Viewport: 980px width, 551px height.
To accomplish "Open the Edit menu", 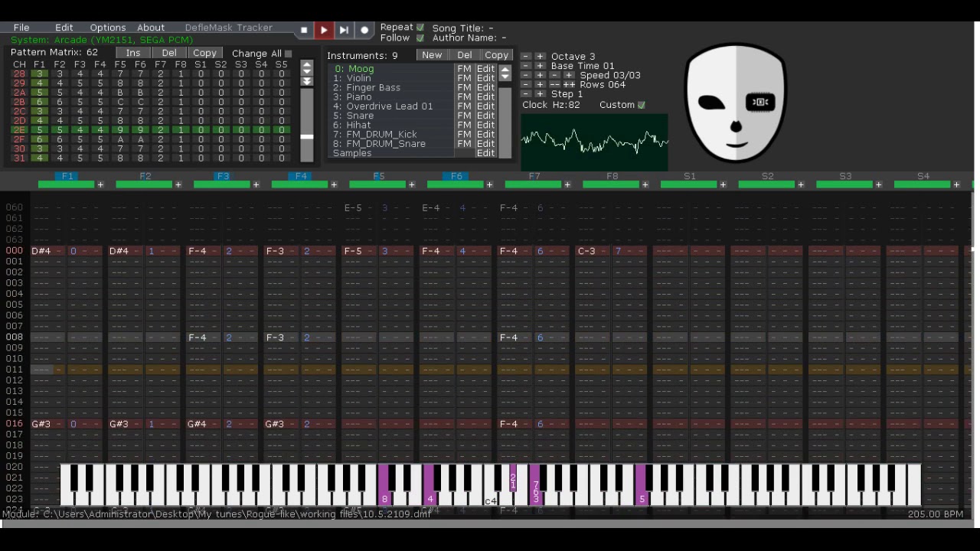I will (64, 28).
